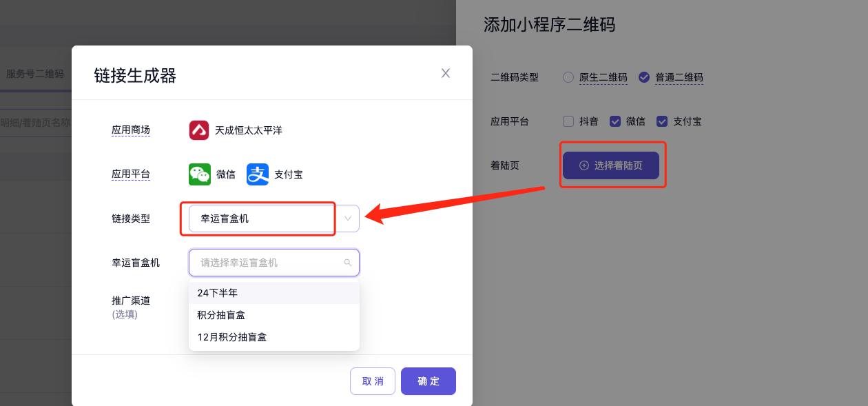Enable the 抖音 platform checkbox
The width and height of the screenshot is (868, 406).
pos(568,121)
